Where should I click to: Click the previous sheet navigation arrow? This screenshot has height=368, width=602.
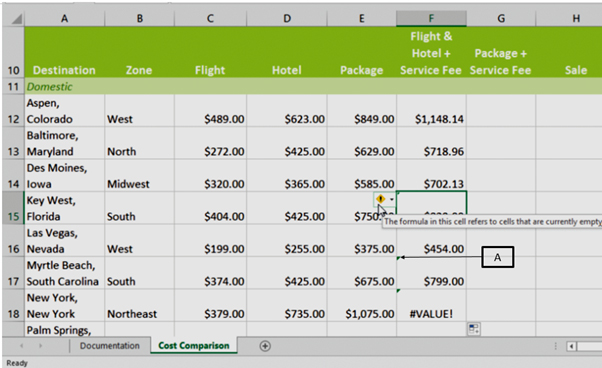22,346
